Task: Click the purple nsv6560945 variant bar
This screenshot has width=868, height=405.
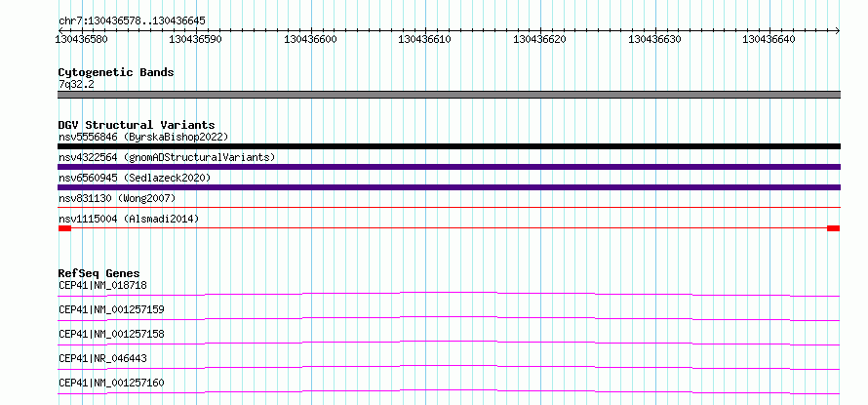Action: tap(449, 187)
